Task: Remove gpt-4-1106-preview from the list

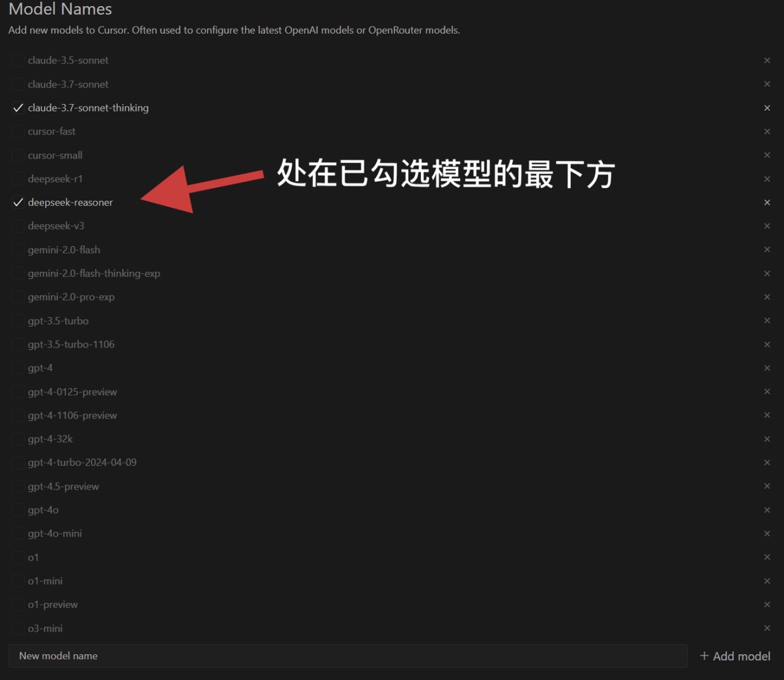Action: point(767,415)
